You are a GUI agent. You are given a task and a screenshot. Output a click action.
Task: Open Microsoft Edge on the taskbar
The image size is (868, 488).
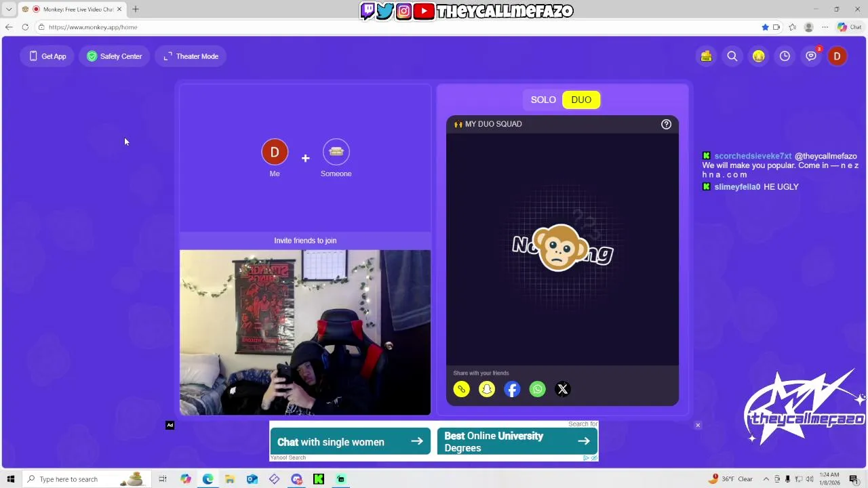[x=208, y=479]
